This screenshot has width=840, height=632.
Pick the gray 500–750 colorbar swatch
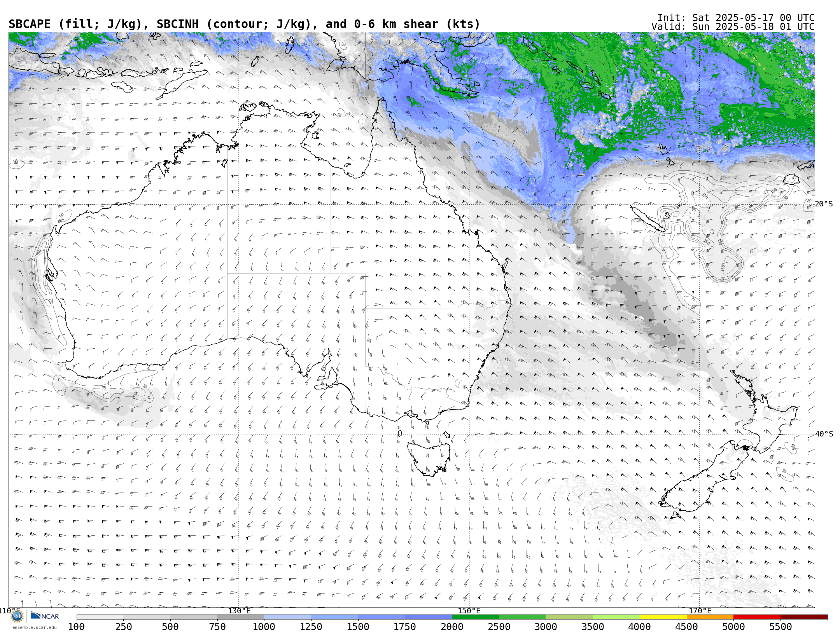click(194, 617)
